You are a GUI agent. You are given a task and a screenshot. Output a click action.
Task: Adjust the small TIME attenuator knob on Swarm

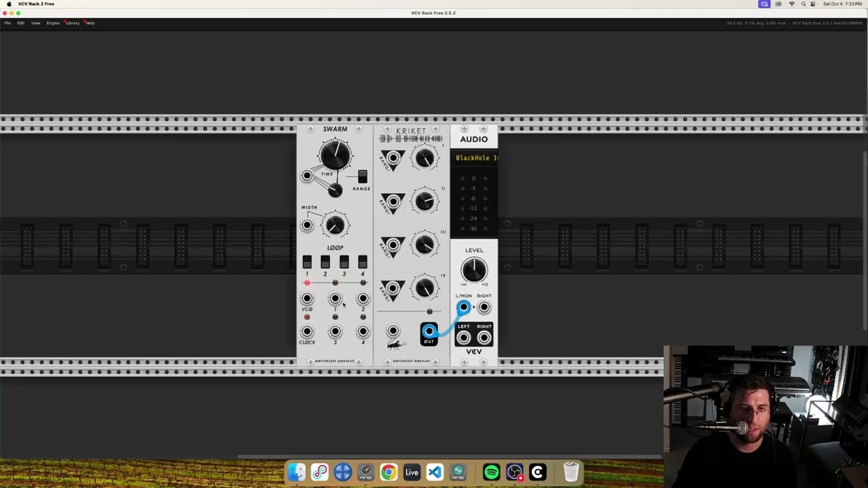(x=335, y=191)
